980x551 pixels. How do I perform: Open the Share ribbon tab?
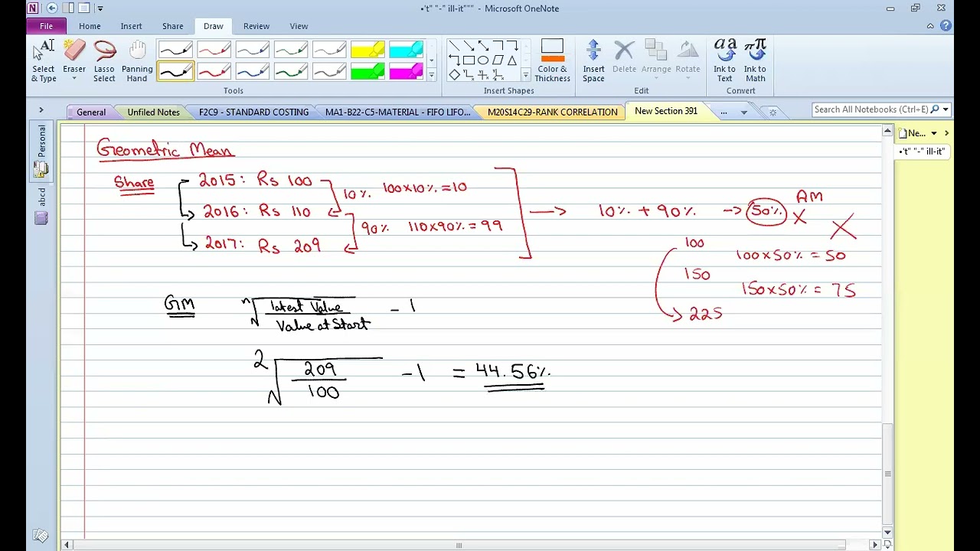point(172,26)
